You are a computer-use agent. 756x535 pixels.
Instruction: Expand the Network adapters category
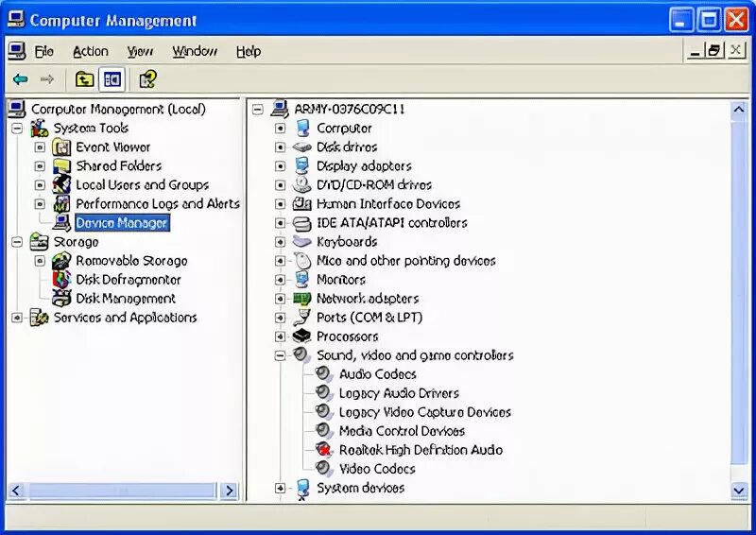click(280, 299)
